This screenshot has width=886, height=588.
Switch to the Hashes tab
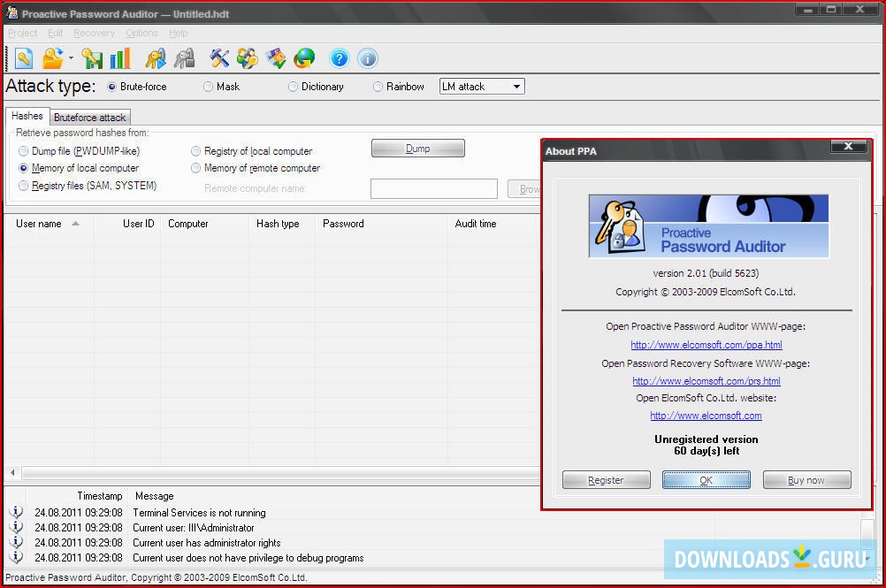[x=27, y=116]
